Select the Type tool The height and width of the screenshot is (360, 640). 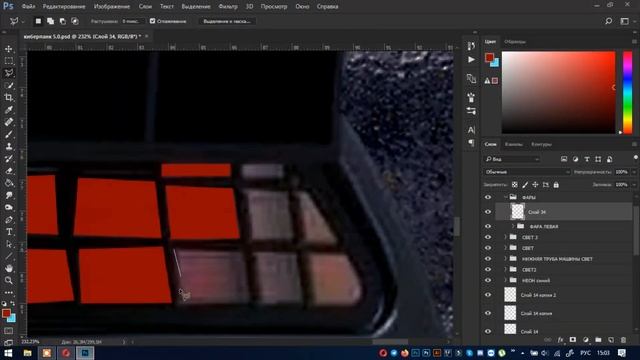9,232
